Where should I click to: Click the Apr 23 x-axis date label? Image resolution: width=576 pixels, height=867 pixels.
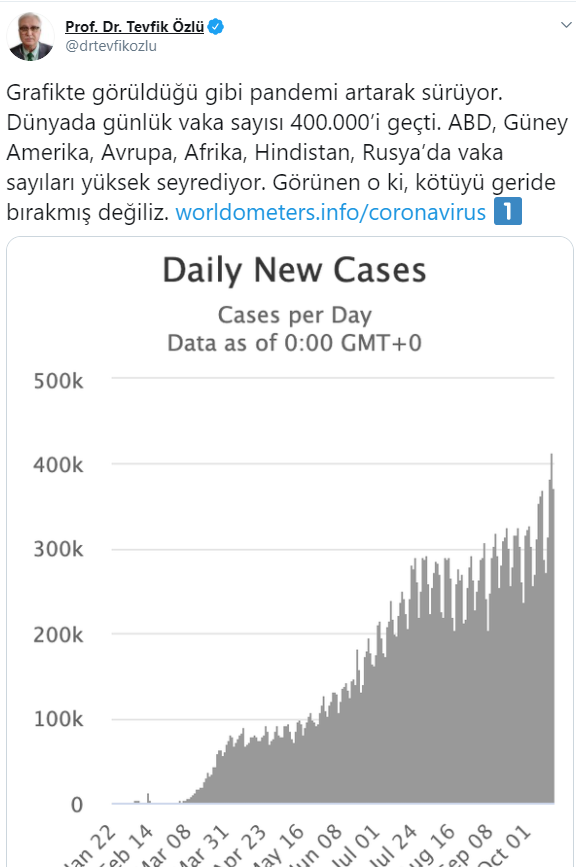[x=241, y=847]
